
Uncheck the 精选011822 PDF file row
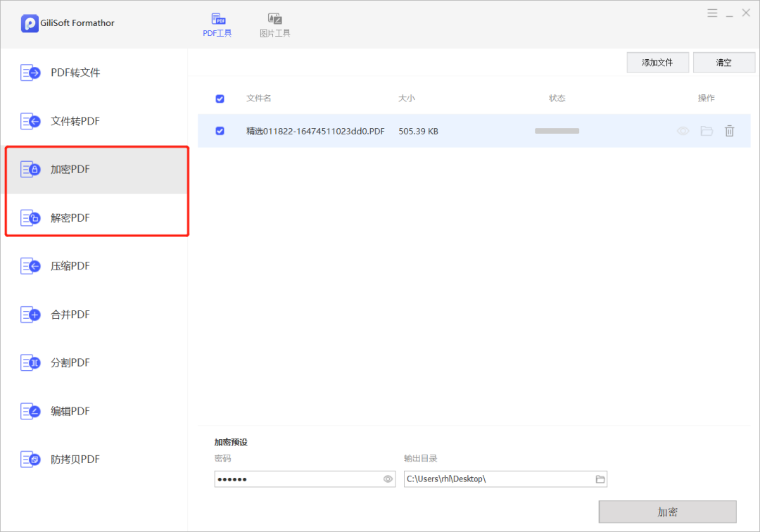coord(220,131)
